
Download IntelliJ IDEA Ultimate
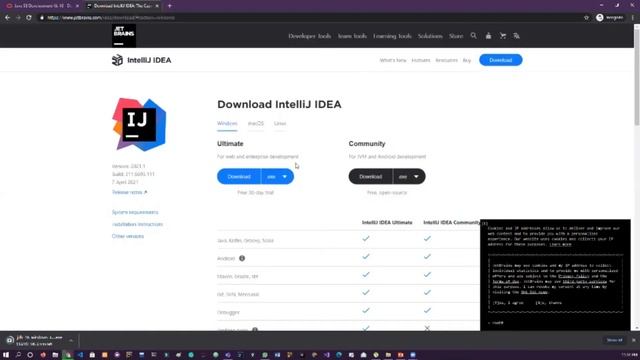tap(239, 177)
